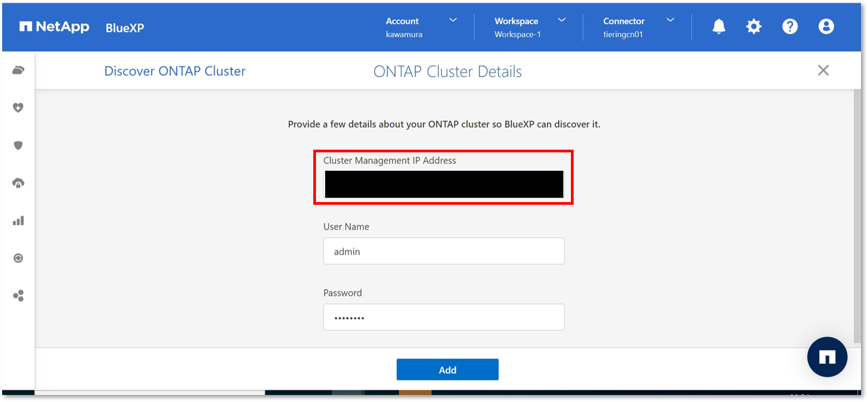Image resolution: width=868 pixels, height=402 pixels.
Task: Click the Add button
Action: coord(447,370)
